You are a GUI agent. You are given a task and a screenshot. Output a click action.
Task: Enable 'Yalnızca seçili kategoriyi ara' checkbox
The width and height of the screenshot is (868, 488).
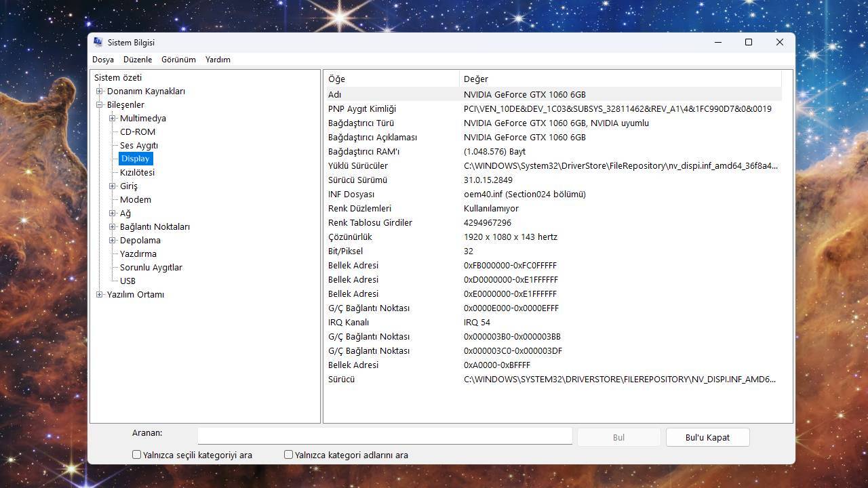[136, 454]
